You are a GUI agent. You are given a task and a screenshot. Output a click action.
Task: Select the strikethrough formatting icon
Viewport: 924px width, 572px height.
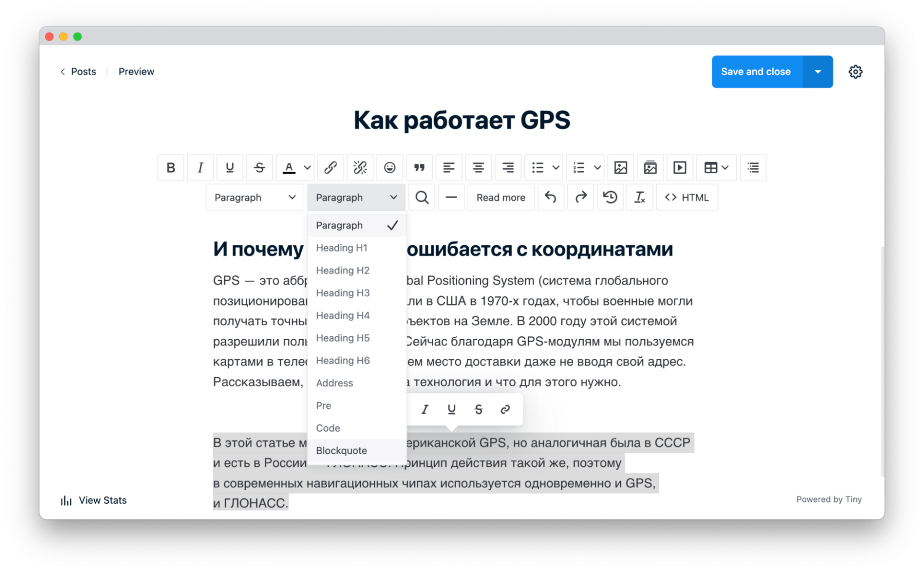pyautogui.click(x=259, y=167)
